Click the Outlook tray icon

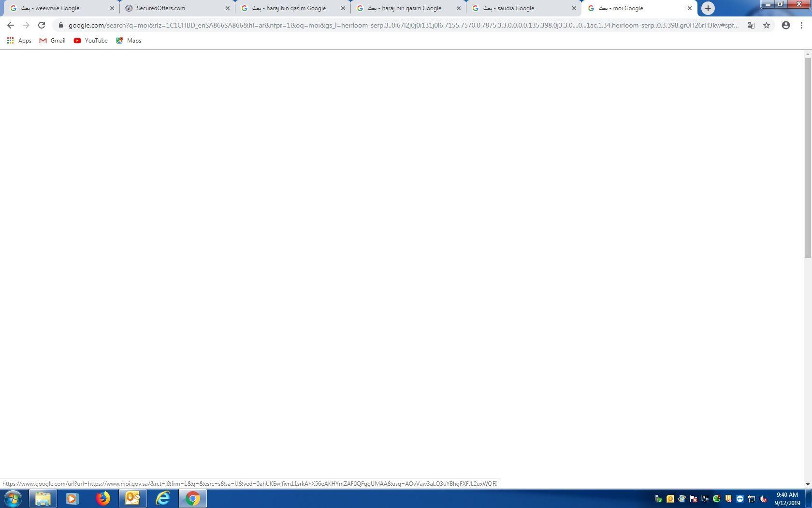tap(670, 499)
